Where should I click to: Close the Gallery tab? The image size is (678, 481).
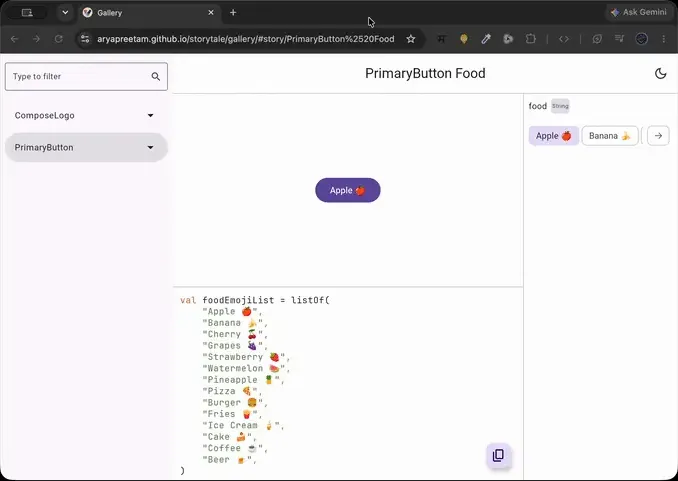pyautogui.click(x=211, y=13)
